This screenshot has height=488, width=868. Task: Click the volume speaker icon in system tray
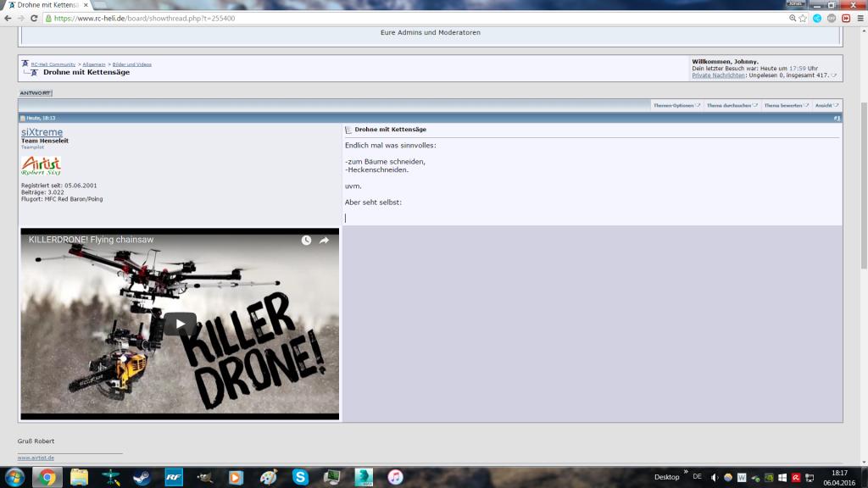[715, 477]
